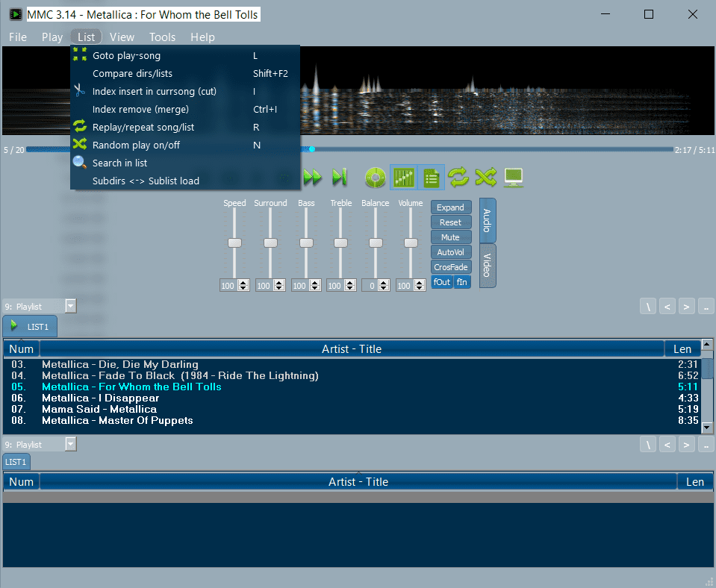Select Replay/repeat song/list menu entry
The height and width of the screenshot is (588, 716).
tap(185, 127)
